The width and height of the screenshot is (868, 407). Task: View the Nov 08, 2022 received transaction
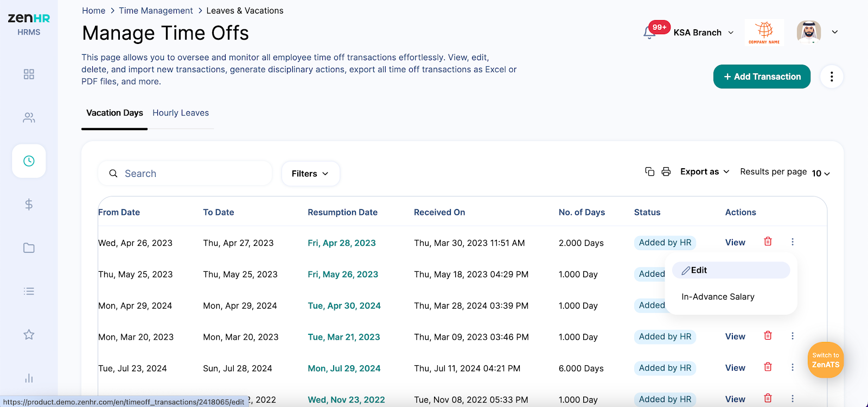tap(735, 399)
